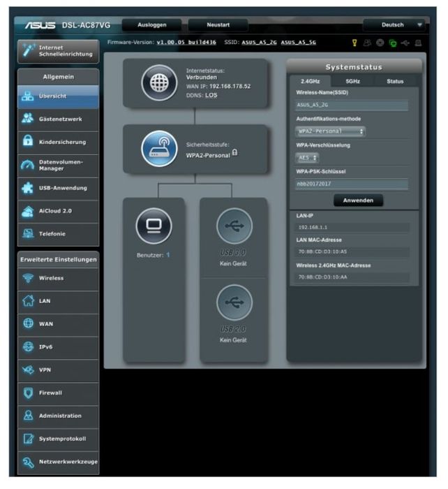
Task: Click the ASUS_A5_5G SSID link
Action: (299, 43)
